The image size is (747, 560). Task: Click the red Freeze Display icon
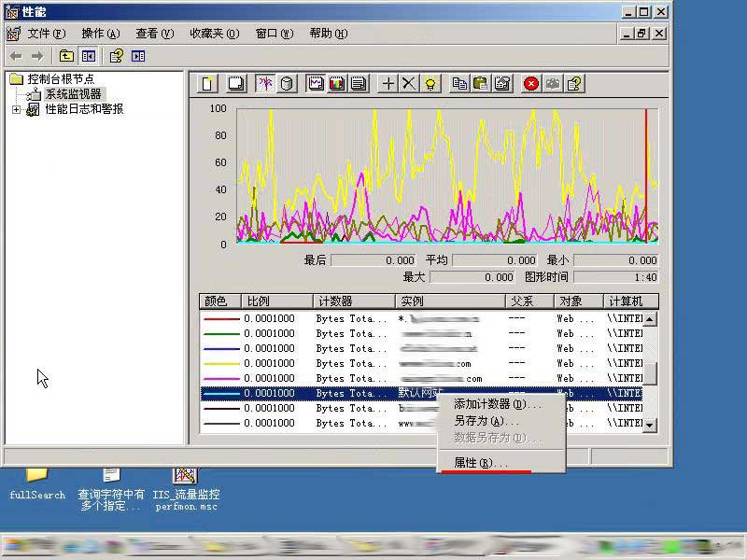tap(531, 84)
